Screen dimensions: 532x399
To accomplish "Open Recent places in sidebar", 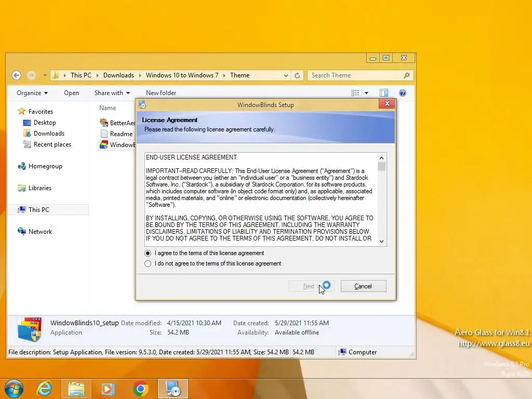I will click(x=47, y=144).
